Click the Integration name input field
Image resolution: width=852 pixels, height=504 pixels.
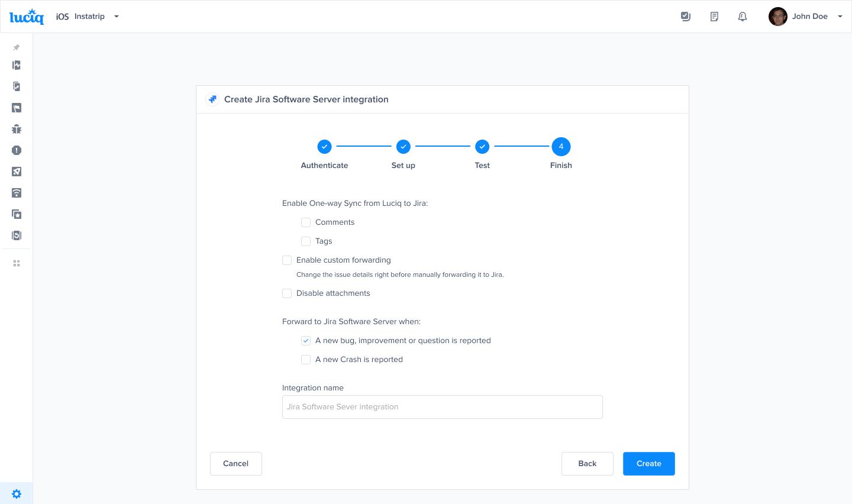(x=442, y=407)
